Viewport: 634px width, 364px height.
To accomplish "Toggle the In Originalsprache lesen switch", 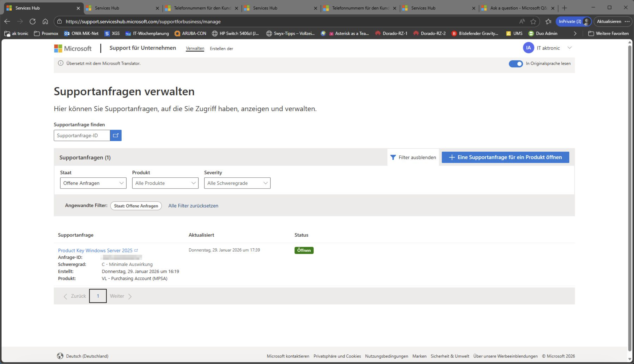I will (x=516, y=64).
